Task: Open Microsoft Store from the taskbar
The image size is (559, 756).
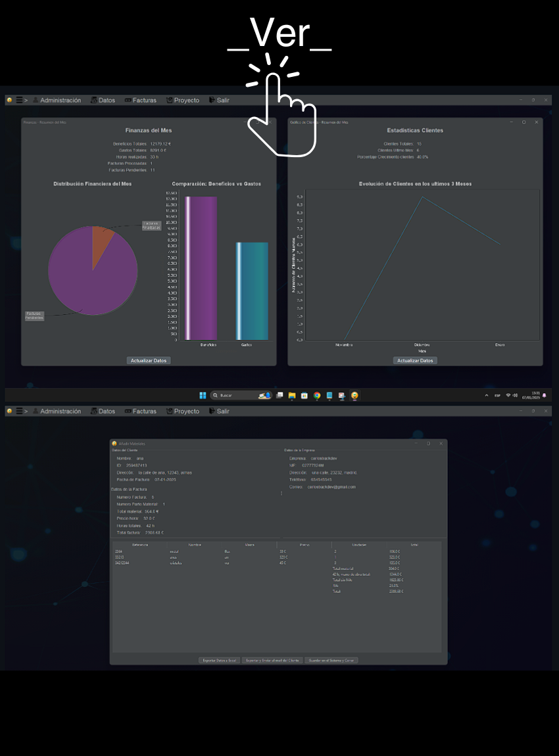Action: coord(304,396)
